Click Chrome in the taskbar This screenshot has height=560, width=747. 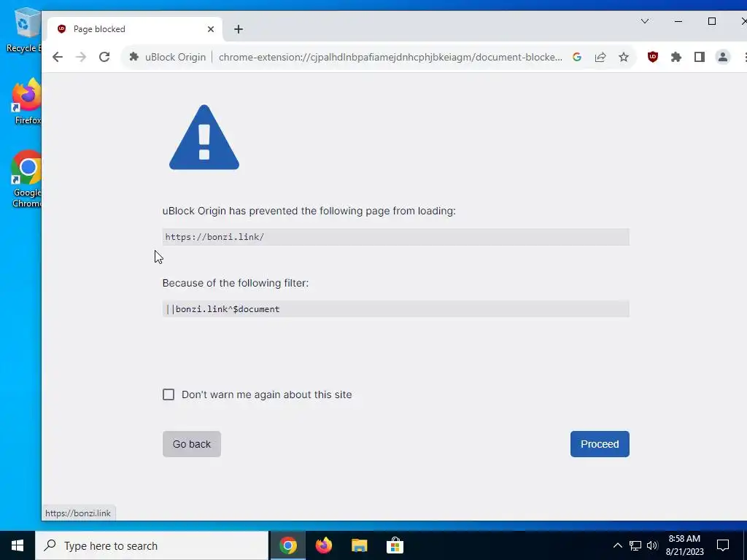287,545
